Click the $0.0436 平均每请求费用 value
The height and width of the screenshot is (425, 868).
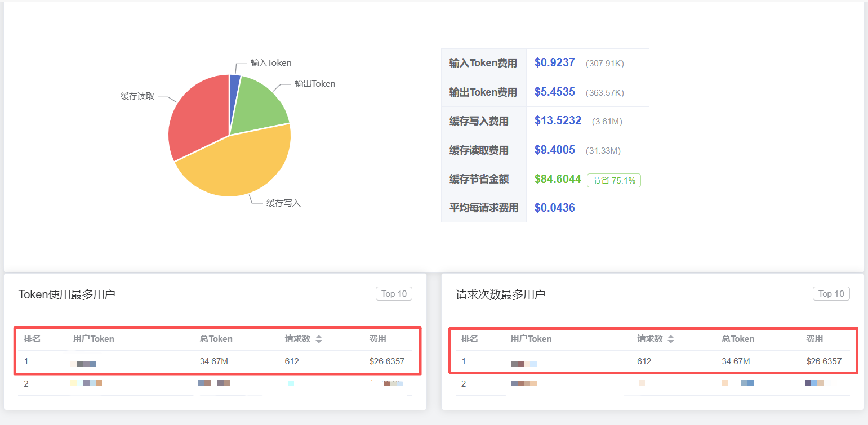click(x=554, y=208)
